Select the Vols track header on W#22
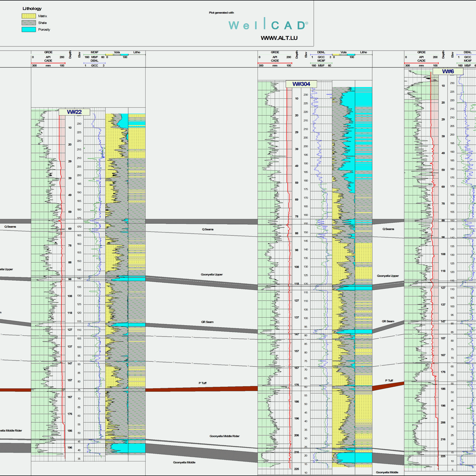This screenshot has height=476, width=476. tap(117, 52)
